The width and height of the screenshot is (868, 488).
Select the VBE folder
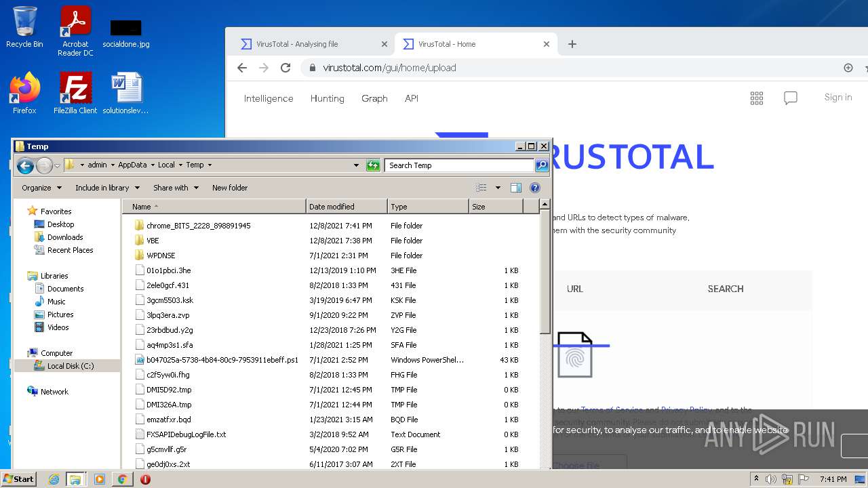coord(153,241)
